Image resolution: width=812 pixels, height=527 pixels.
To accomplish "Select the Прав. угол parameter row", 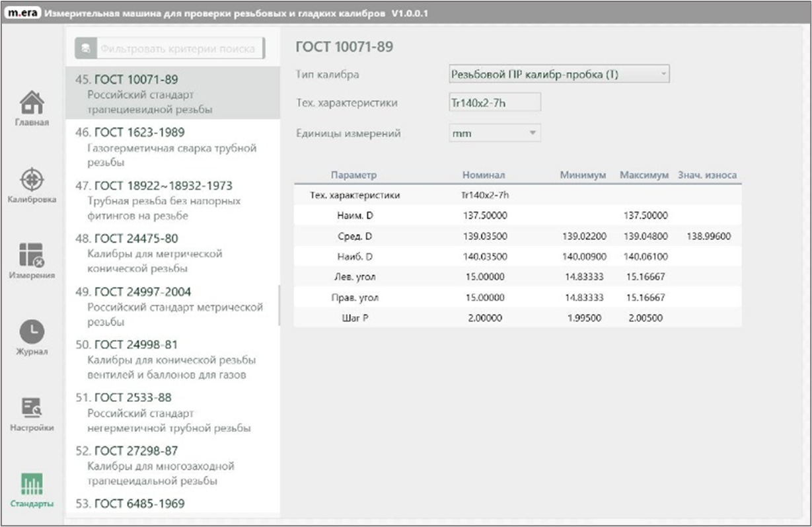I will 517,298.
